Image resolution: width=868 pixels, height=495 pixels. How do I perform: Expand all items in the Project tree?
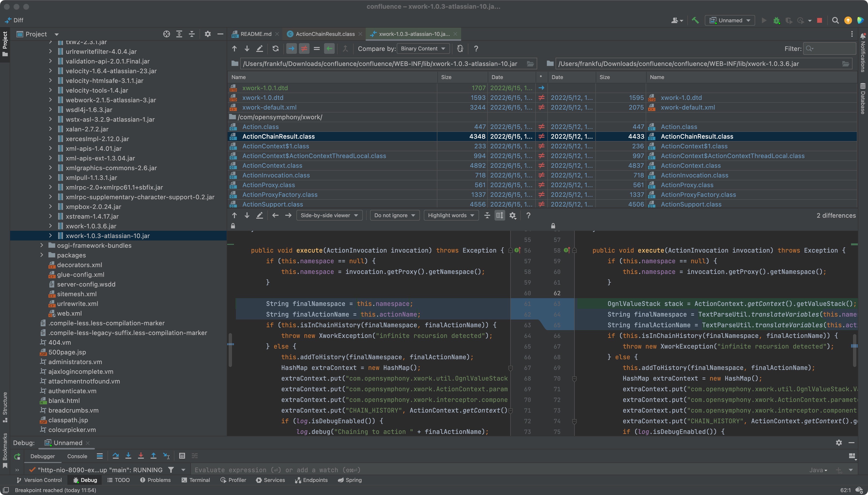179,34
